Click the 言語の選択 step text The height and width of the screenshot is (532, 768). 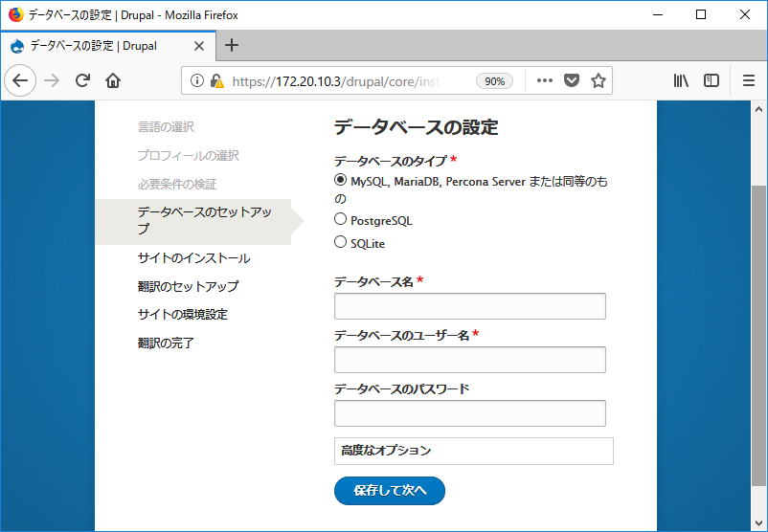(166, 127)
